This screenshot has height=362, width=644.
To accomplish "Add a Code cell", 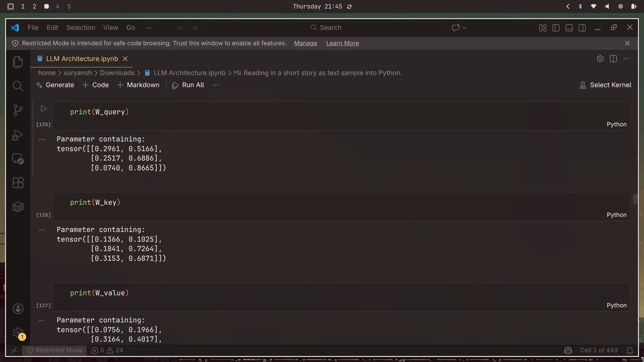I will (x=96, y=85).
